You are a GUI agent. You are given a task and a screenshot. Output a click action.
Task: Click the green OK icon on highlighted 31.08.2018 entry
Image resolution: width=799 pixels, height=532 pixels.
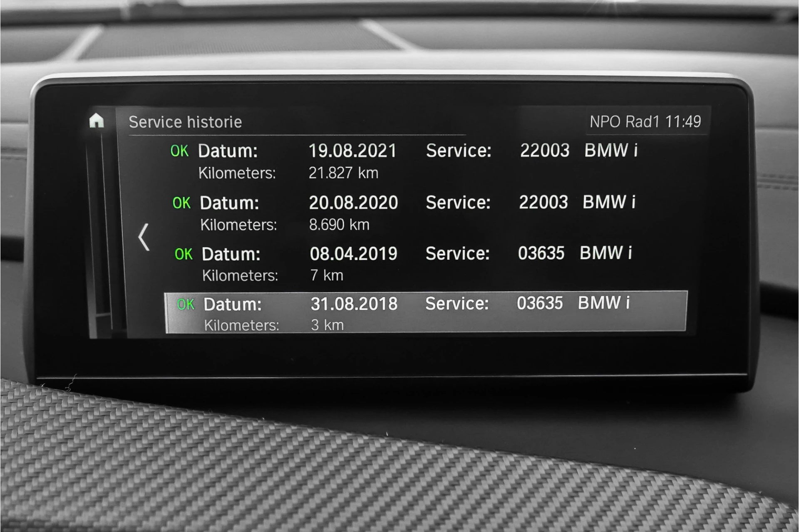tap(186, 304)
